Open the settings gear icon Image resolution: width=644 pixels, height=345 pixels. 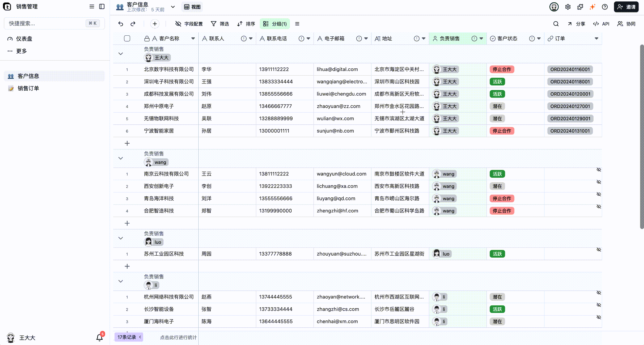pyautogui.click(x=568, y=7)
